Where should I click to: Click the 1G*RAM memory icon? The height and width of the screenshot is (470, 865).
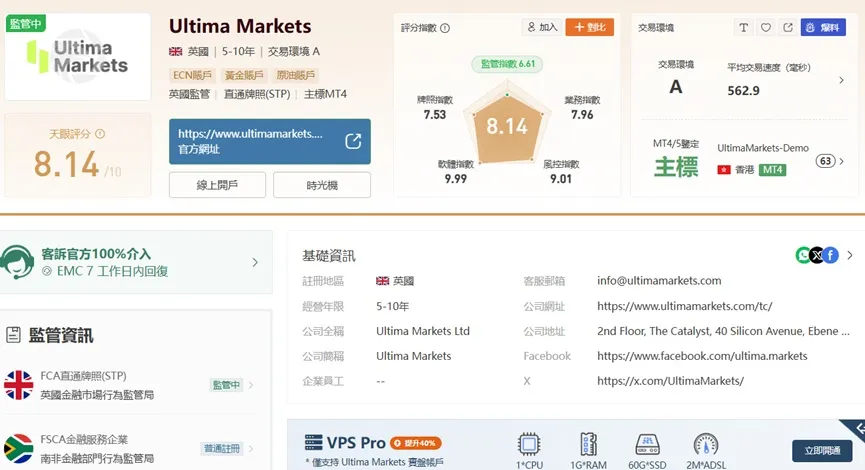(589, 444)
